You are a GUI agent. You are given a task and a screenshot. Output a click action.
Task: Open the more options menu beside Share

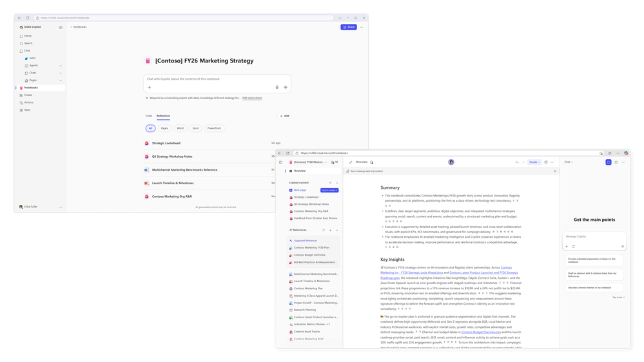tap(362, 27)
